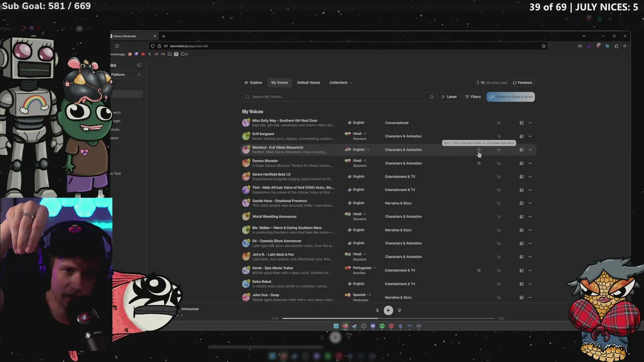
Task: Add Miss Sally May voice to collection
Action: 521,123
